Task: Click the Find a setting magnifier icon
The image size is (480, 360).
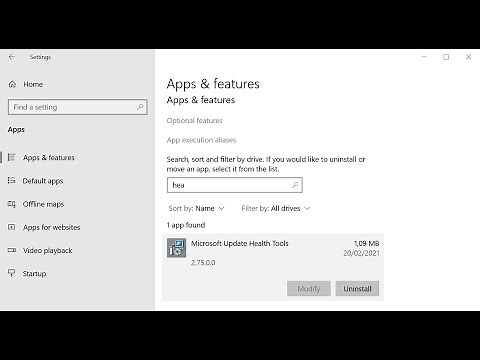Action: pos(140,107)
